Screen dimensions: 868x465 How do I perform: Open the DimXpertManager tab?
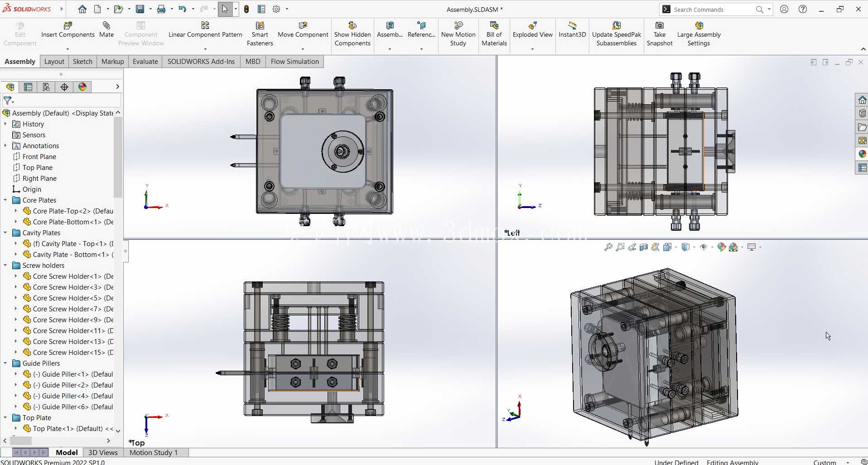(x=64, y=87)
